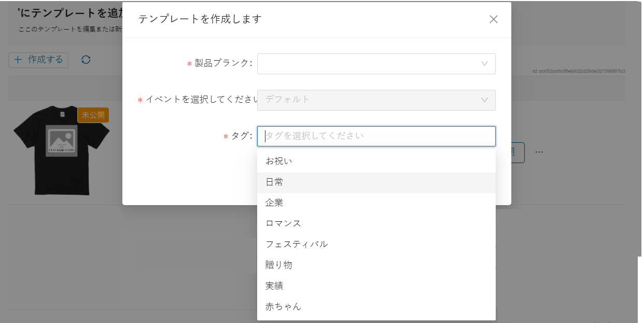Select お祝い from the tag list
The height and width of the screenshot is (323, 644).
point(279,161)
